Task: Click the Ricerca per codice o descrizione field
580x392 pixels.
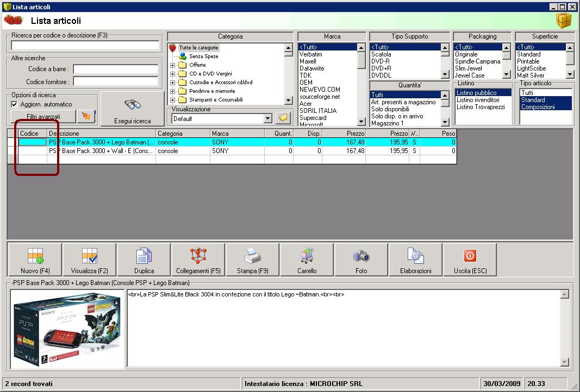Action: tap(85, 45)
